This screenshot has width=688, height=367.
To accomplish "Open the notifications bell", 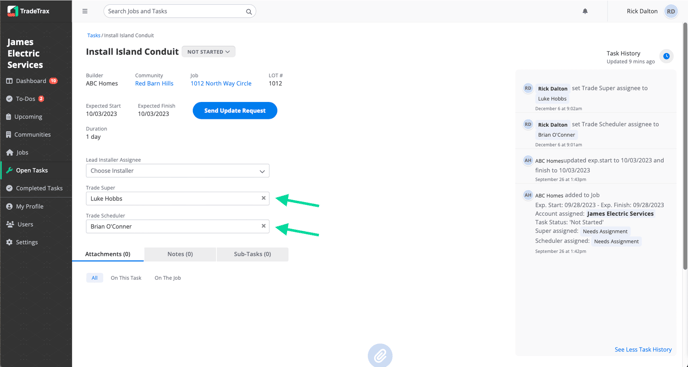I will tap(585, 11).
